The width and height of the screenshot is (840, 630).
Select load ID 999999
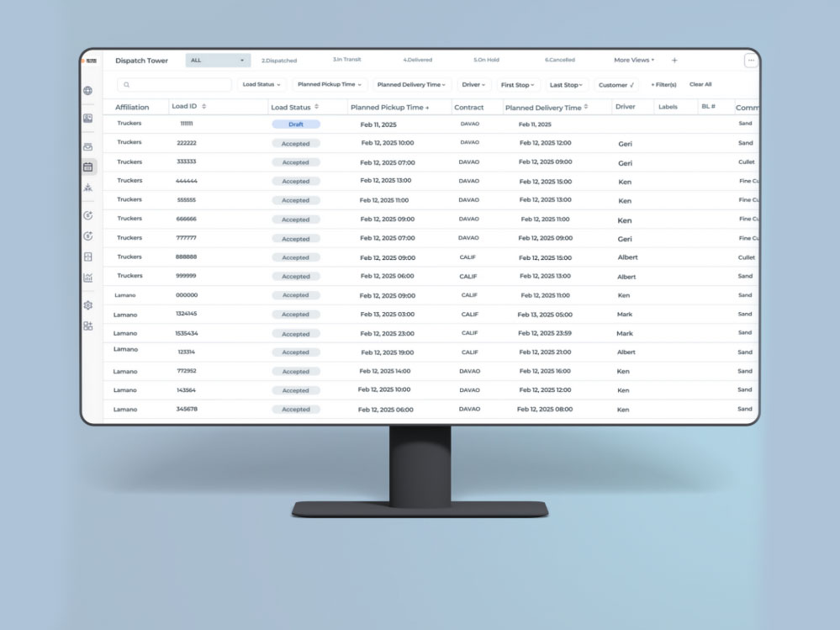click(x=186, y=276)
